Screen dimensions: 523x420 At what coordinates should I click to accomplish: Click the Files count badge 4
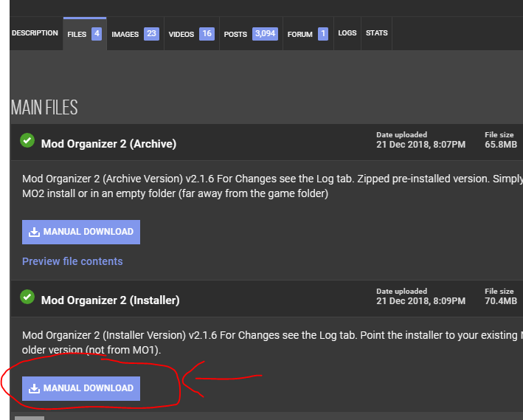[x=97, y=34]
